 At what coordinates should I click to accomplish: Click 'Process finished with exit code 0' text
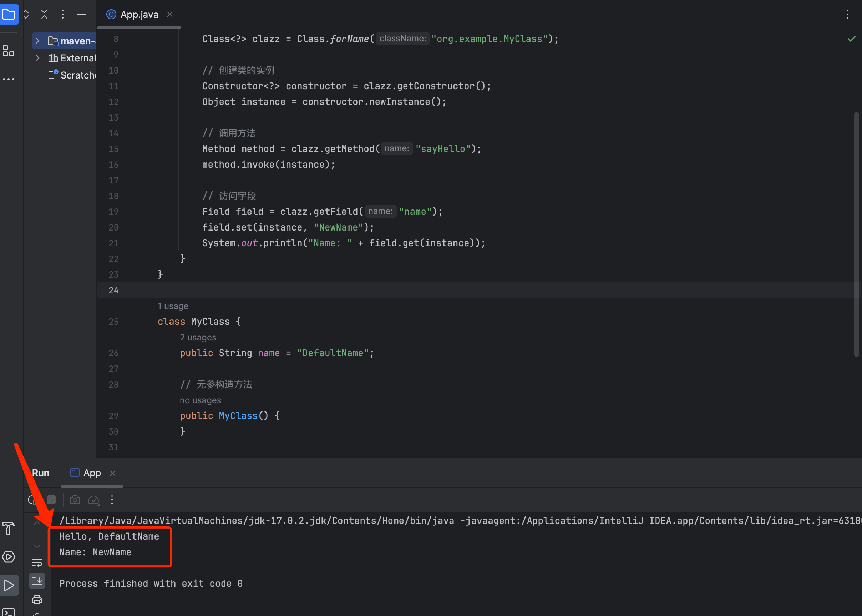(x=151, y=584)
